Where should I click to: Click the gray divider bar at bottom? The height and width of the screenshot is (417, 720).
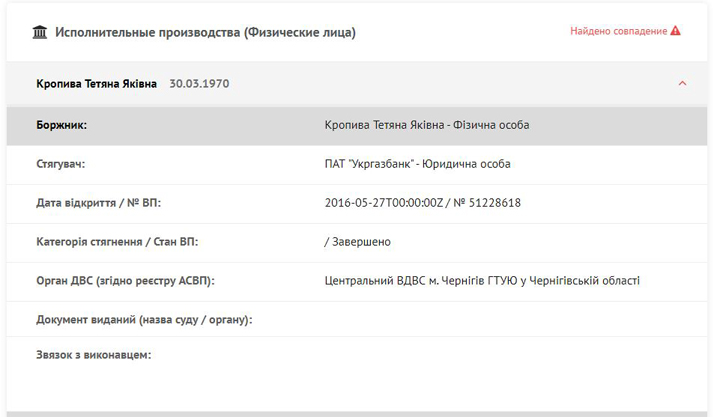[x=360, y=413]
